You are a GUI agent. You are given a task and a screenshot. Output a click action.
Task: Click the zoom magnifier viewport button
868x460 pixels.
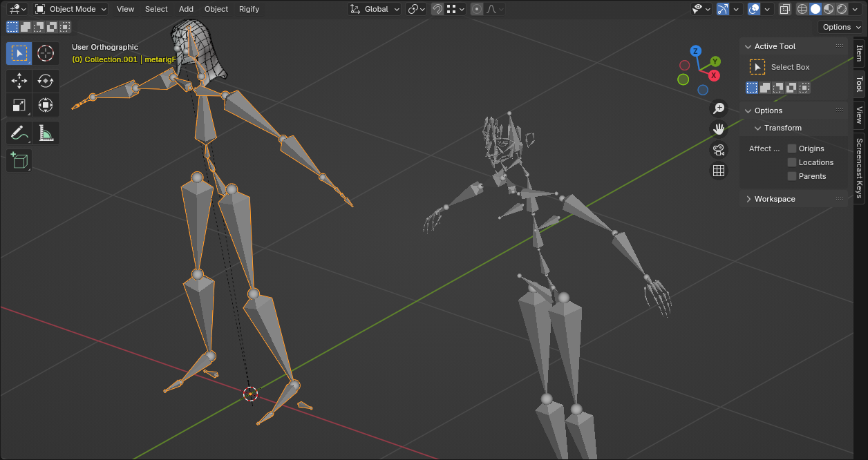(719, 108)
